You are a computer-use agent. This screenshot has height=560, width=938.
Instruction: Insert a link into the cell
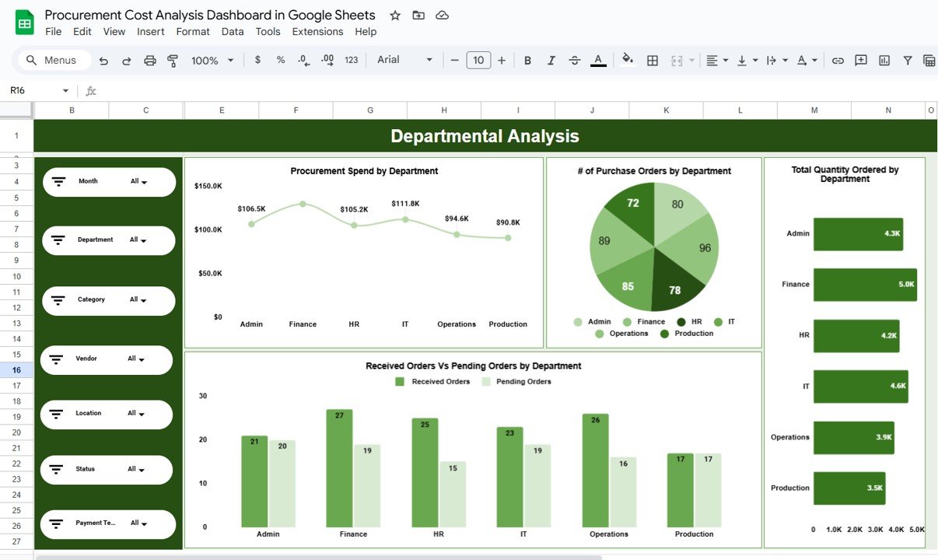coord(838,60)
